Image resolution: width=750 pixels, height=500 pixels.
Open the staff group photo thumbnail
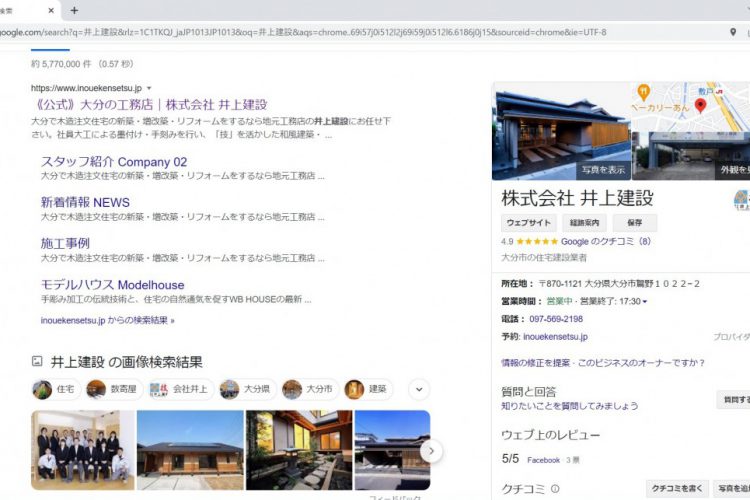[x=83, y=450]
